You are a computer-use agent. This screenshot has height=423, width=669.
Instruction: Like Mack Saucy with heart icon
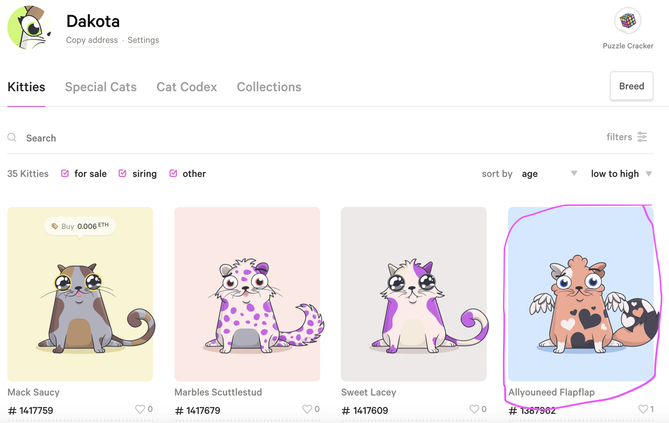(139, 409)
